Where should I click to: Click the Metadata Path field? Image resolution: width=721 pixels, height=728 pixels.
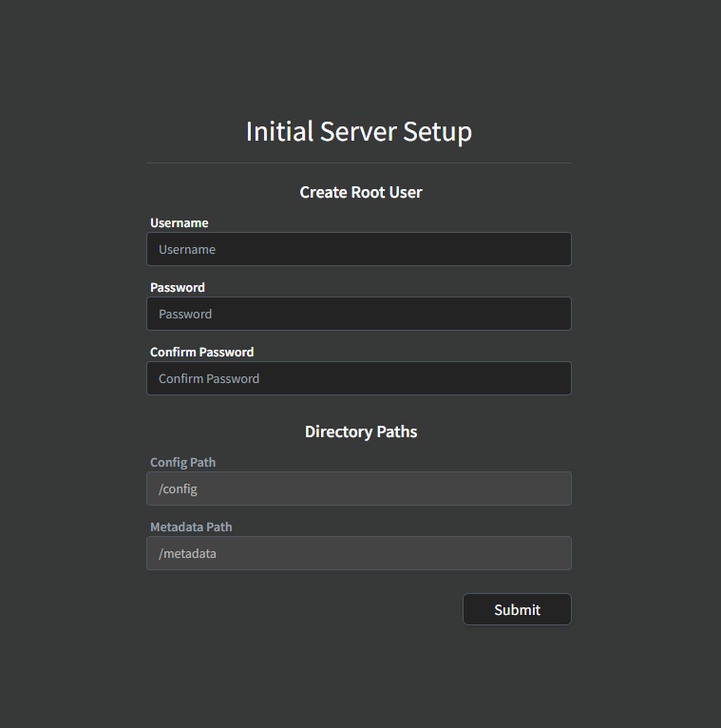358,553
